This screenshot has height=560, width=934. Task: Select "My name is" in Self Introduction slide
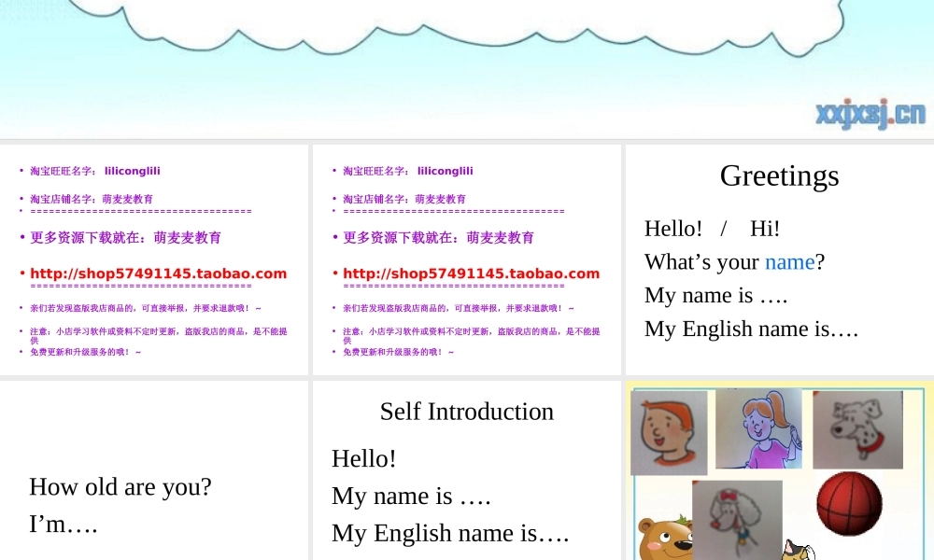411,496
